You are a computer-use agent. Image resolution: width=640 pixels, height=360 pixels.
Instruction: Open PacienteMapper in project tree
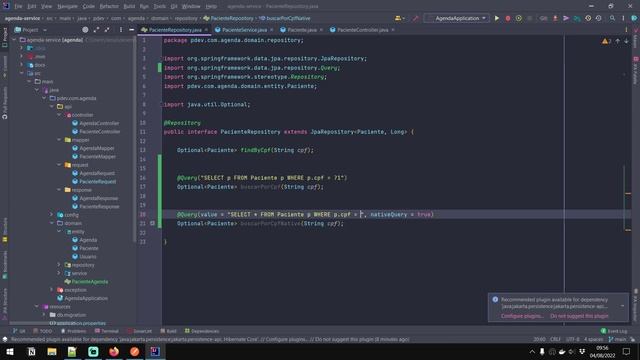click(98, 157)
